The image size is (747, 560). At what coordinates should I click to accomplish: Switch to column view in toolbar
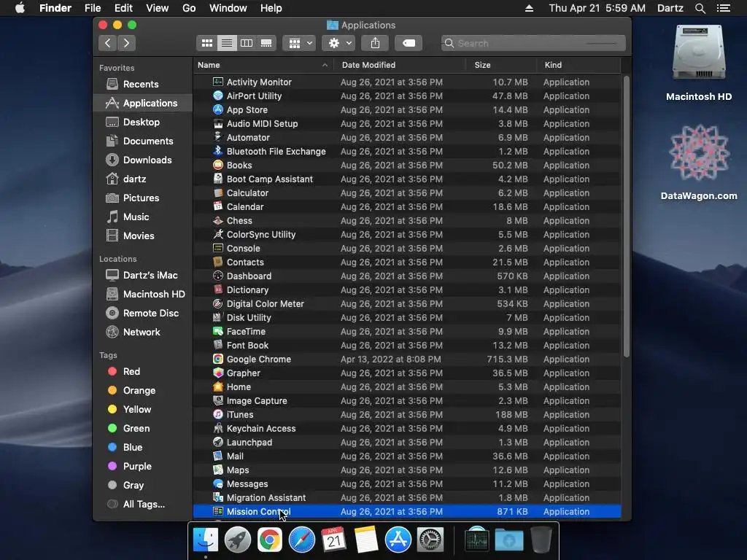[x=247, y=43]
